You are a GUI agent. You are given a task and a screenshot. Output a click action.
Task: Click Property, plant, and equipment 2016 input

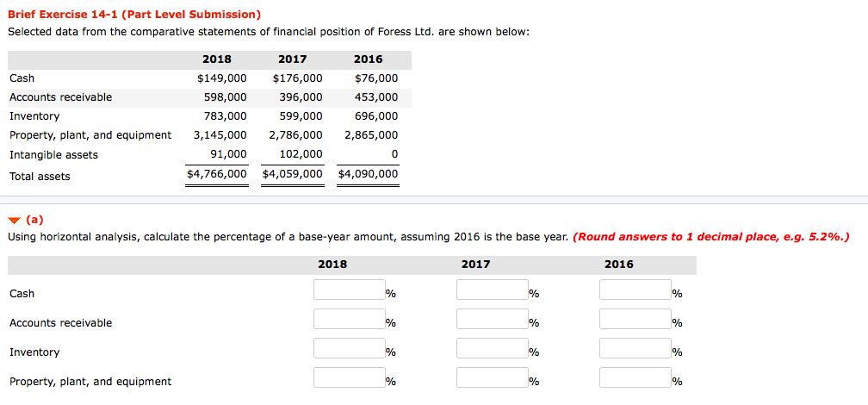(635, 377)
